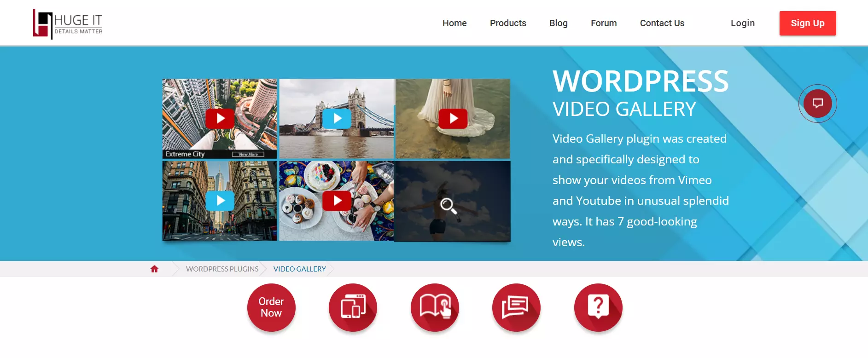The height and width of the screenshot is (358, 868).
Task: Click the Huge IT logo
Action: click(68, 24)
